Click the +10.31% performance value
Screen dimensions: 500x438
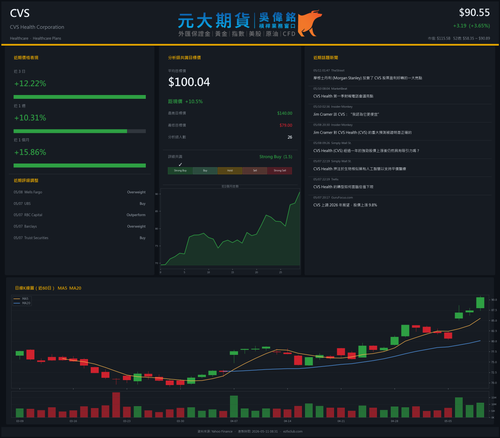pos(30,118)
